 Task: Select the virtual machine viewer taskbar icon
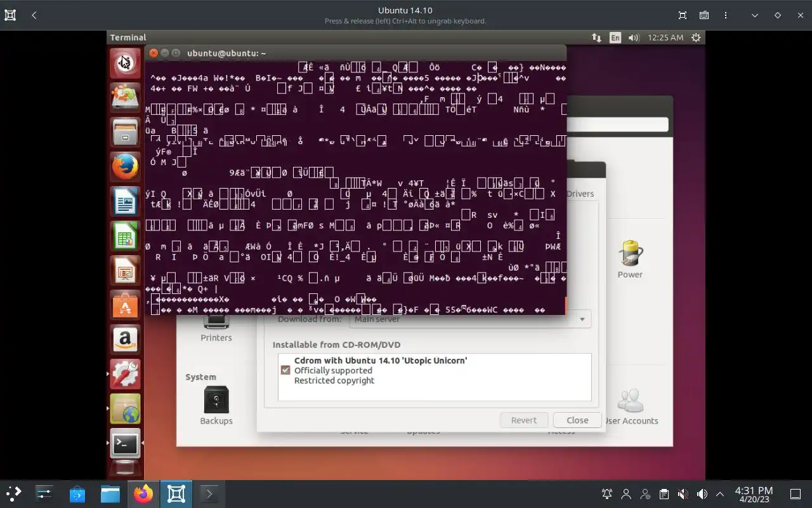pyautogui.click(x=176, y=493)
